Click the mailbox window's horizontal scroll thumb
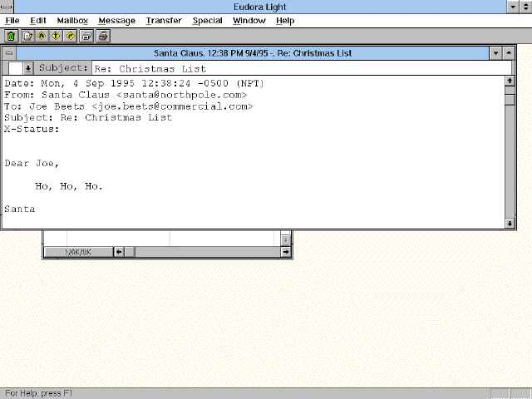Viewport: 532px width, 399px height. click(x=130, y=252)
